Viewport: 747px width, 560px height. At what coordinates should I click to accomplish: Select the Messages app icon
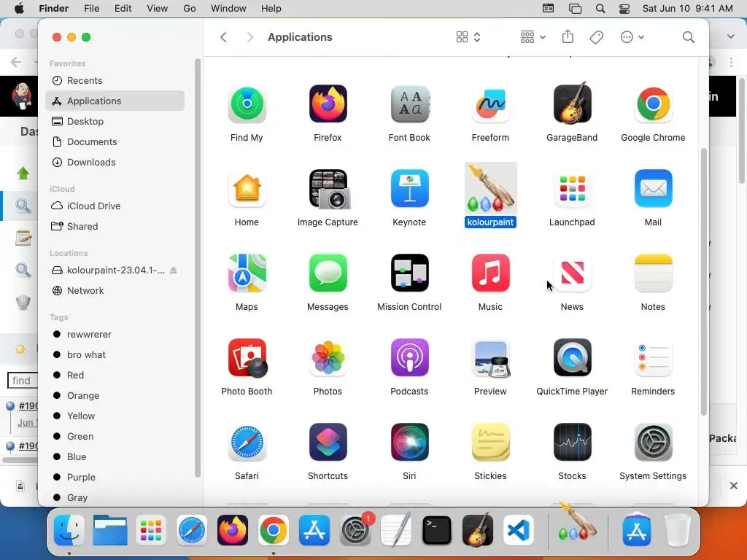328,273
